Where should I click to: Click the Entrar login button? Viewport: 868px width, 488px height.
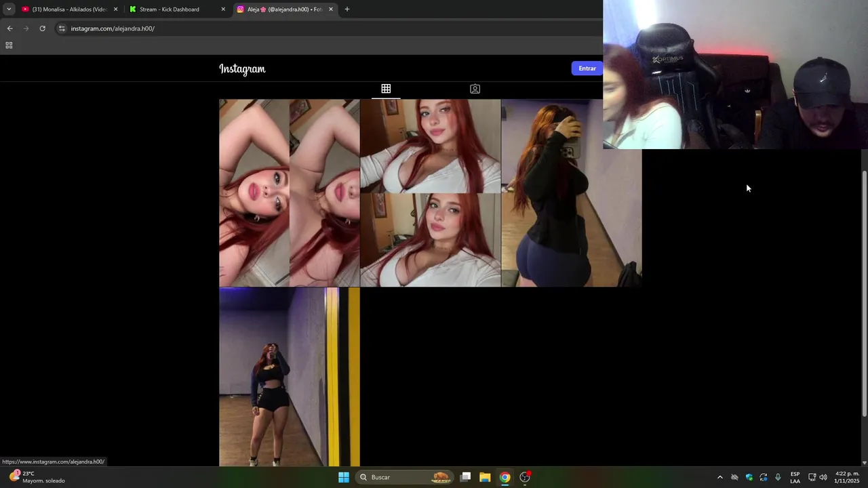(x=587, y=68)
